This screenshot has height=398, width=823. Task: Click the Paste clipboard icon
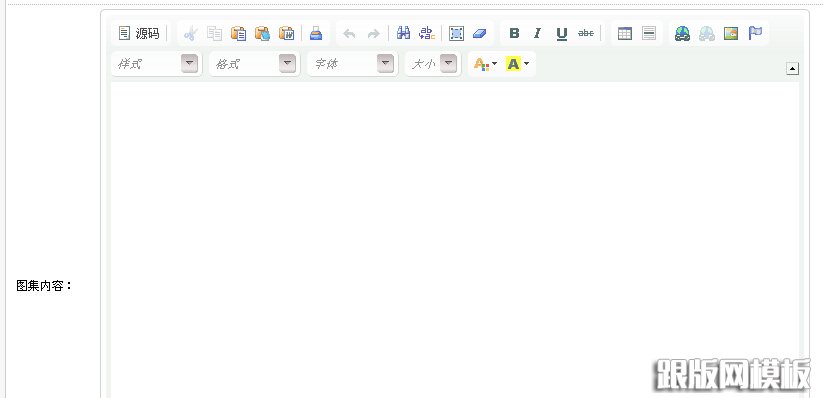click(238, 34)
